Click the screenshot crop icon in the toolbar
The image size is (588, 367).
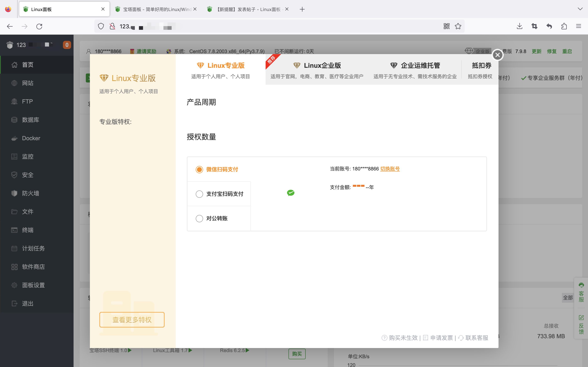(x=534, y=26)
